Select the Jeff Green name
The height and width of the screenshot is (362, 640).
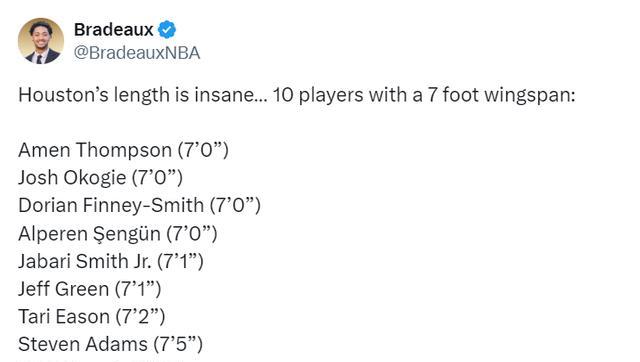click(64, 289)
